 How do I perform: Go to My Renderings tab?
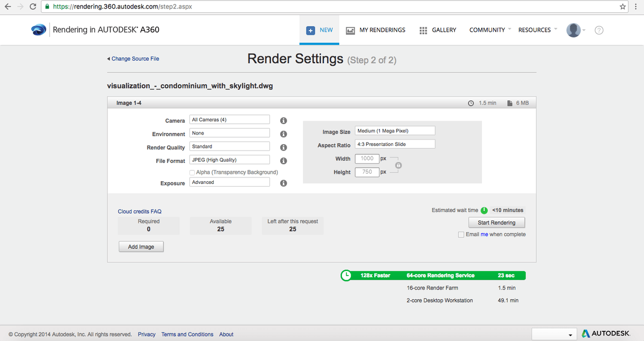click(376, 31)
